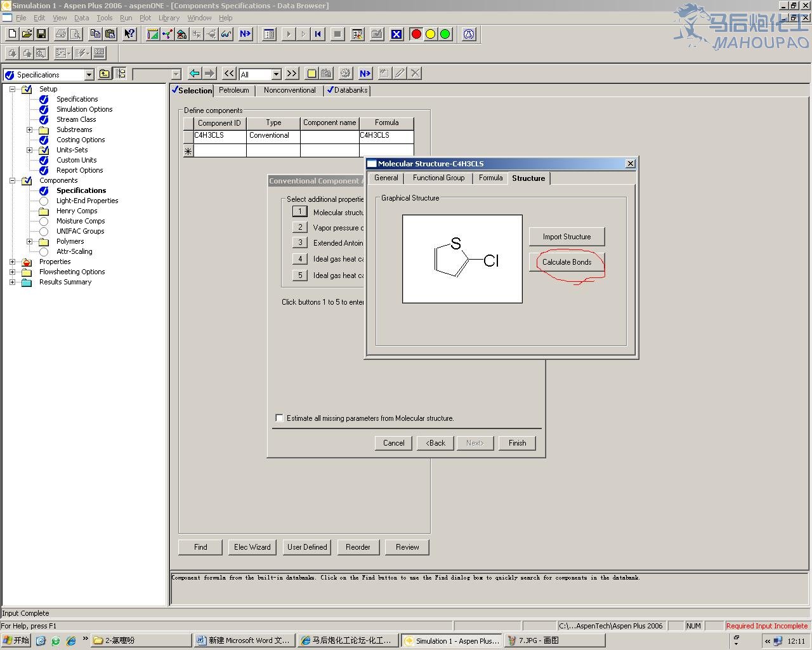Click the Reinitialize rewind icon
812x650 pixels.
pyautogui.click(x=318, y=34)
